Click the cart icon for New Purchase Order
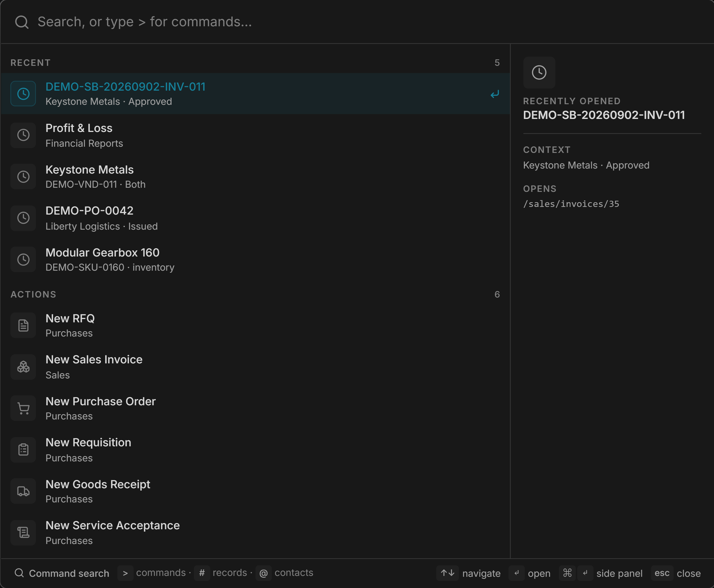714x588 pixels. pos(23,409)
